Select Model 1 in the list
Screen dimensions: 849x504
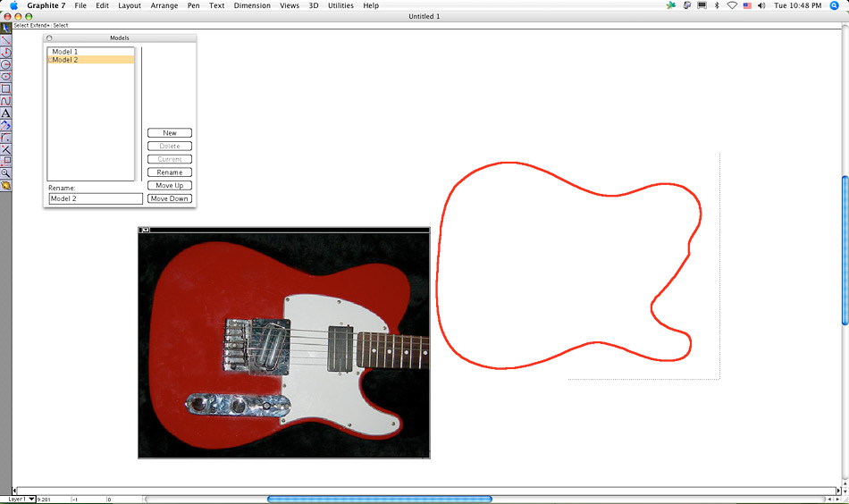64,52
